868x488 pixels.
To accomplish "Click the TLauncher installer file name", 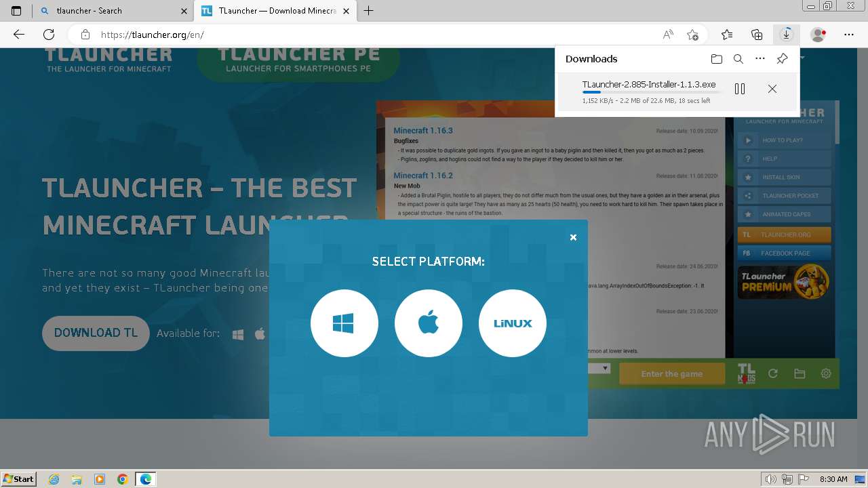I will [x=649, y=85].
